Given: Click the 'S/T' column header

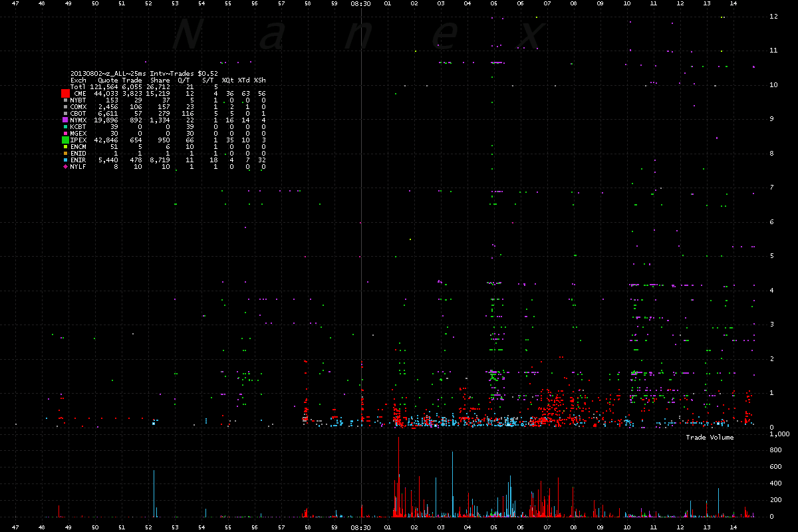Looking at the screenshot, I should [207, 80].
